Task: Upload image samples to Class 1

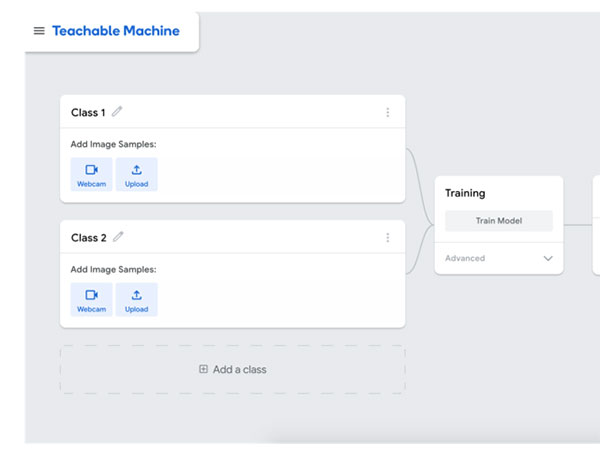Action: (x=137, y=174)
